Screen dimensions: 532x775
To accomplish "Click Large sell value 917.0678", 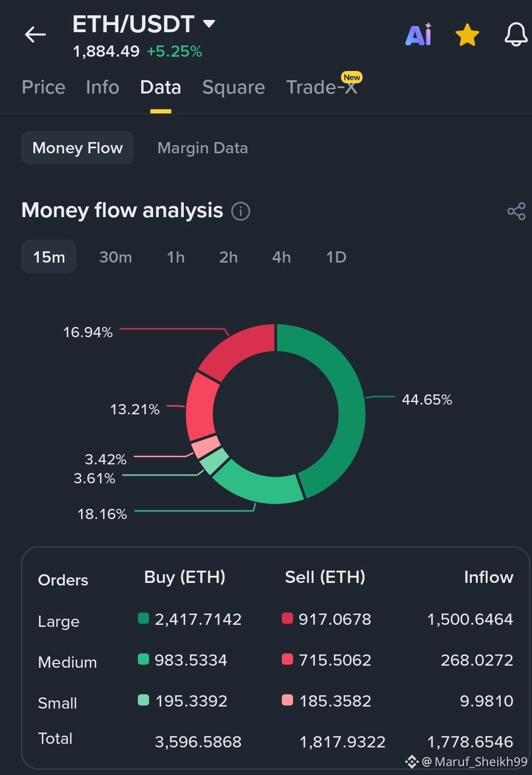I will coord(335,619).
